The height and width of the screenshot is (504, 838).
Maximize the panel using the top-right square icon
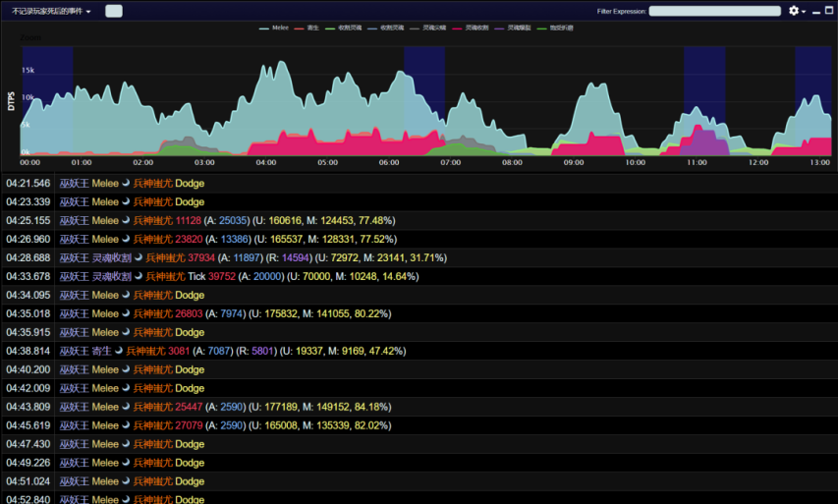[828, 11]
